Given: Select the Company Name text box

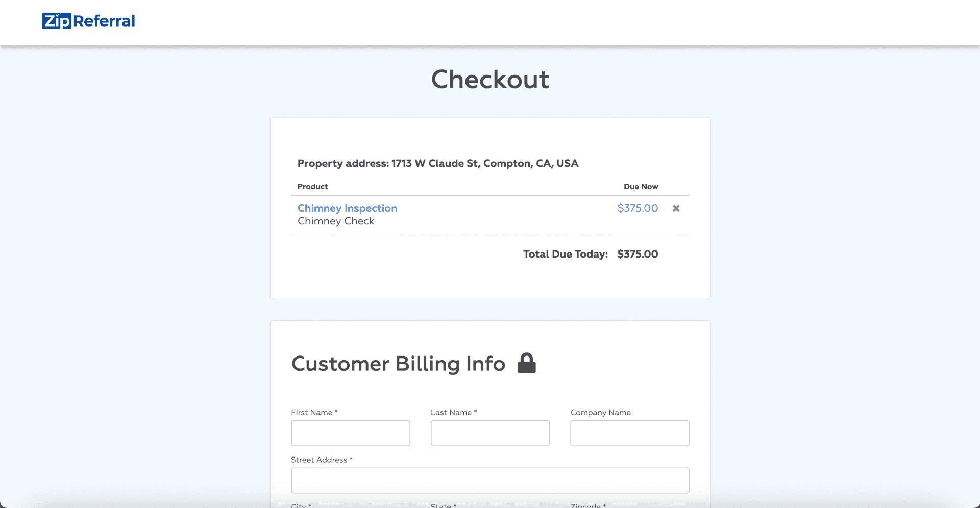Looking at the screenshot, I should click(629, 433).
